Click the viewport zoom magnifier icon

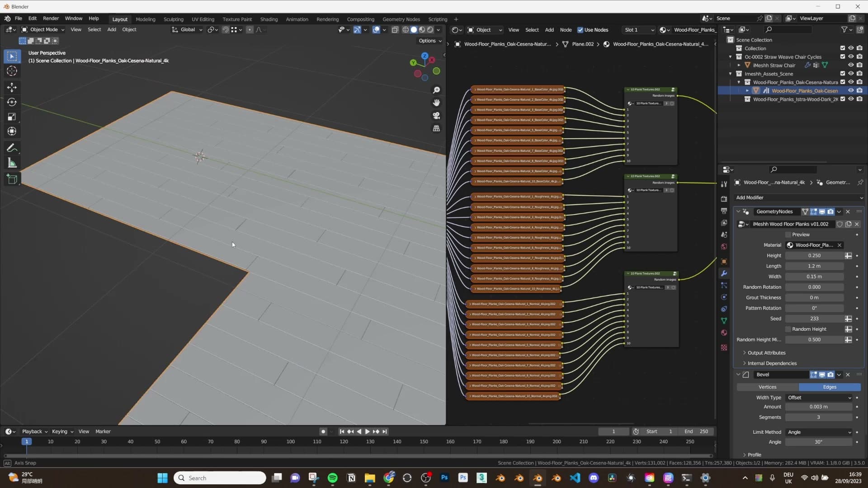436,90
